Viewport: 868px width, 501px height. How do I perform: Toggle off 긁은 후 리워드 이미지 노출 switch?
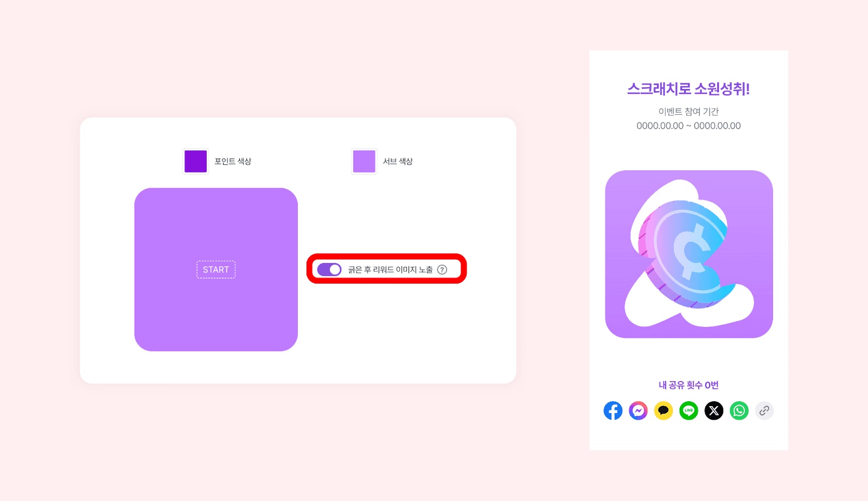pyautogui.click(x=329, y=269)
